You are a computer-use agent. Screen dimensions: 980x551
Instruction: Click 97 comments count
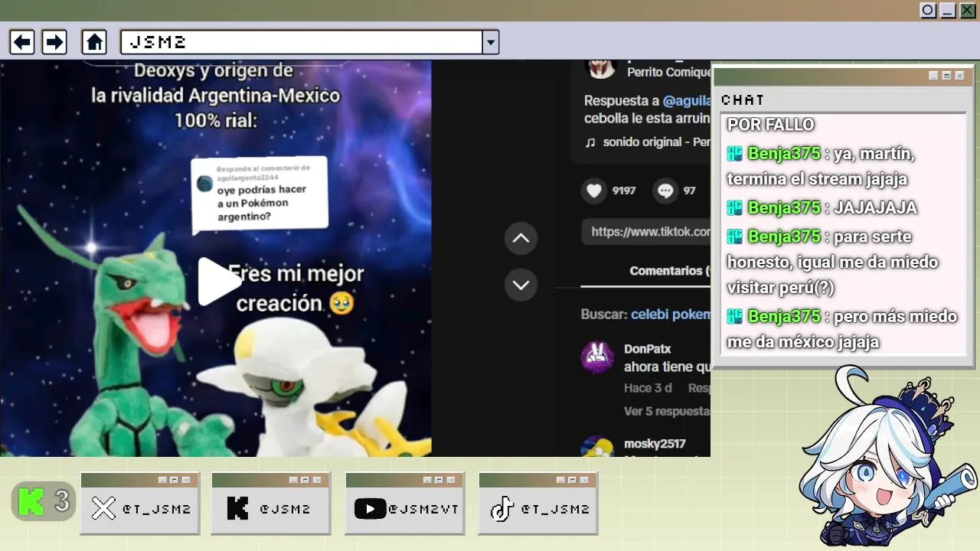click(x=690, y=191)
